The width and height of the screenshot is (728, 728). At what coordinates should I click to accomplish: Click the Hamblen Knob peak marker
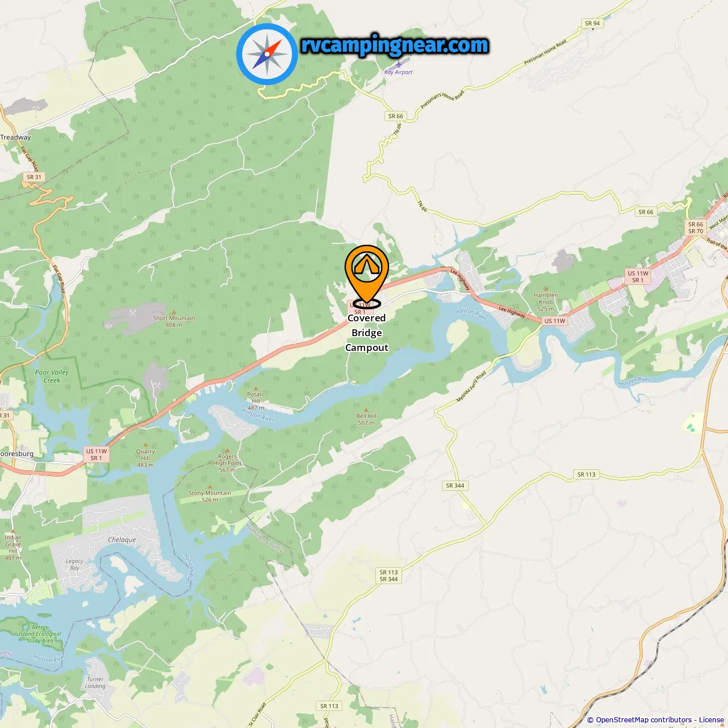(546, 289)
